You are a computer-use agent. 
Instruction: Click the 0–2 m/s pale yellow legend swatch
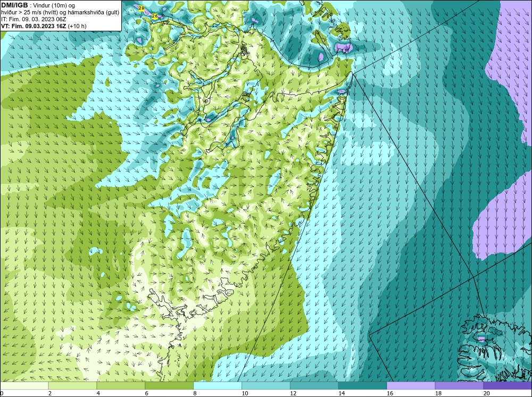click(24, 385)
